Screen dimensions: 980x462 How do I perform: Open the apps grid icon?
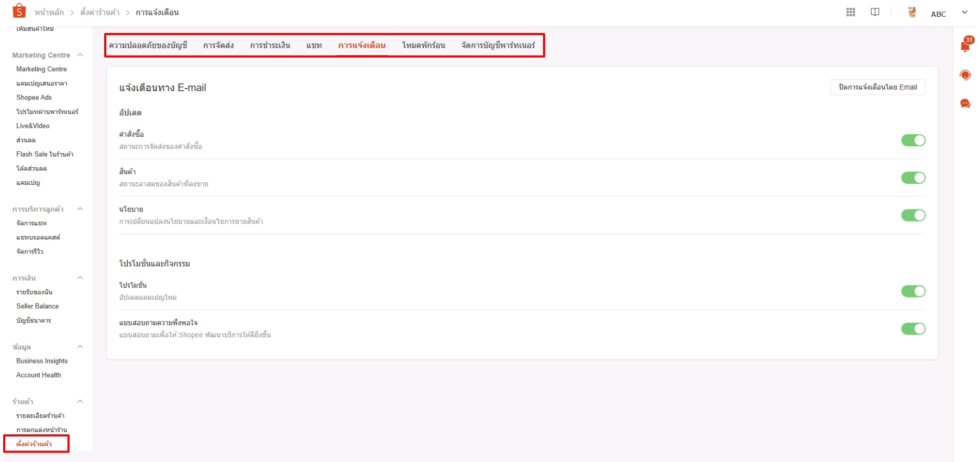click(851, 13)
